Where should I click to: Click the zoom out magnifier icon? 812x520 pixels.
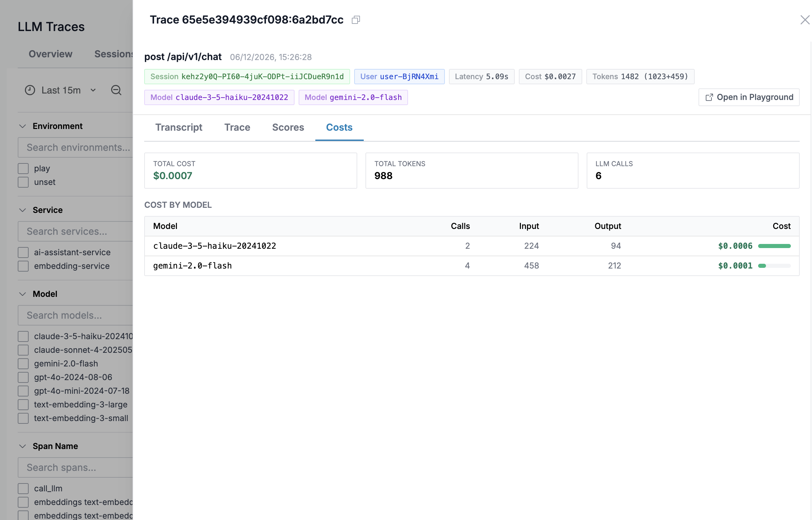pos(116,90)
